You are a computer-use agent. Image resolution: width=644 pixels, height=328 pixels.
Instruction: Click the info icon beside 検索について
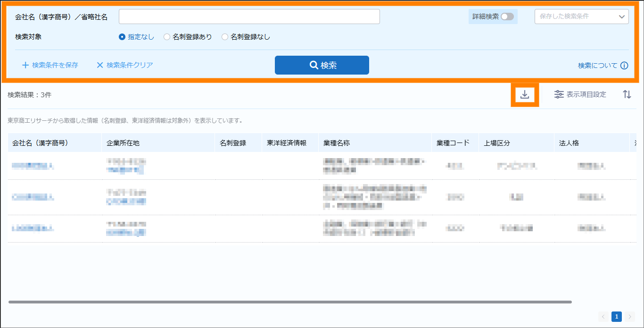pyautogui.click(x=624, y=66)
